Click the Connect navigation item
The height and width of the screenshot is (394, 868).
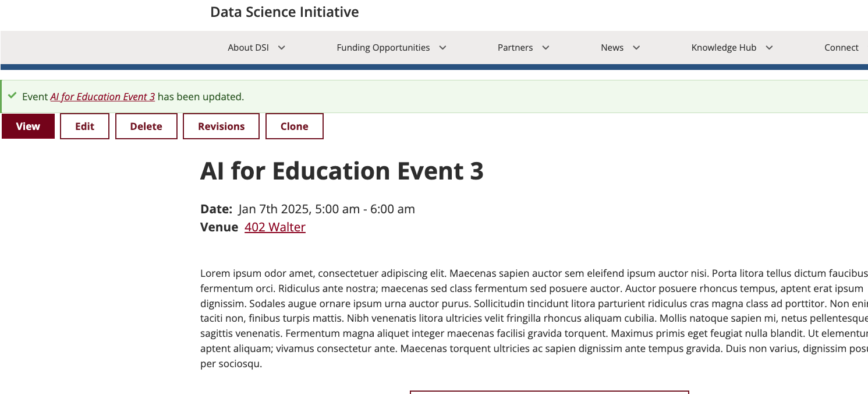[x=841, y=48]
